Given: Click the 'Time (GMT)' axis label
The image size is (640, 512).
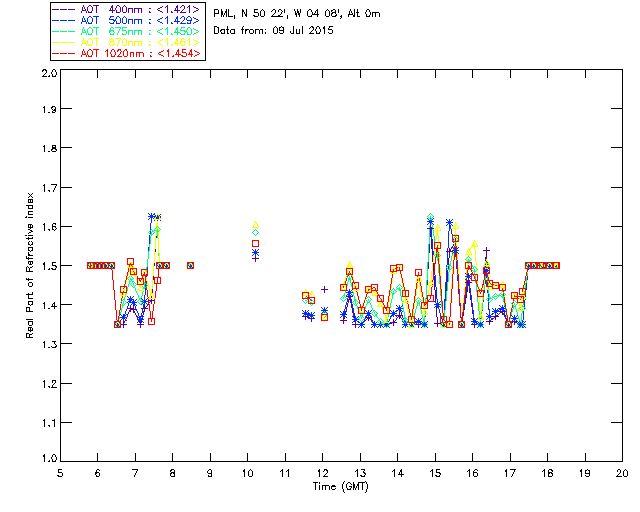Looking at the screenshot, I should (340, 487).
